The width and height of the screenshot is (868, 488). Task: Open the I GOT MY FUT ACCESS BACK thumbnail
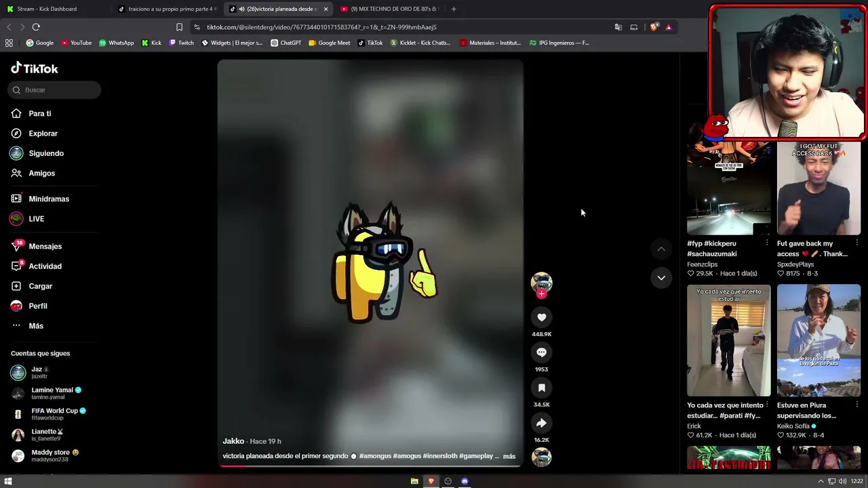tap(818, 188)
